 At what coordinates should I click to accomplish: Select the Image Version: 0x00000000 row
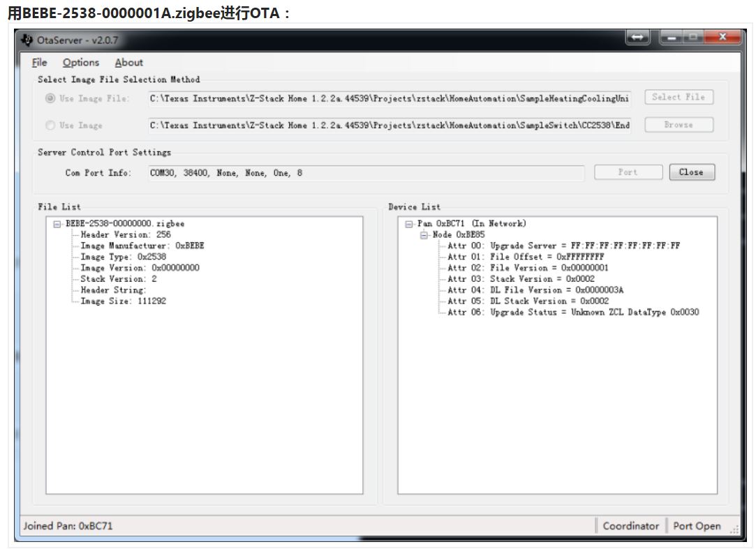point(140,268)
